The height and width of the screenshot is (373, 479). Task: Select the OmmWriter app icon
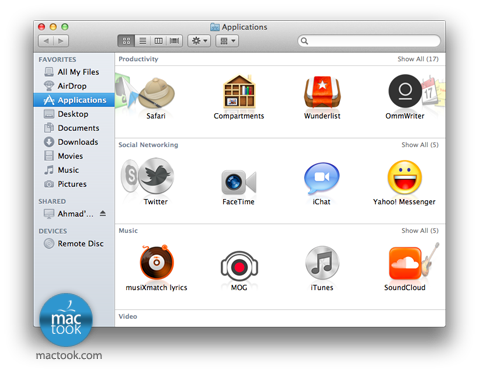pyautogui.click(x=405, y=91)
